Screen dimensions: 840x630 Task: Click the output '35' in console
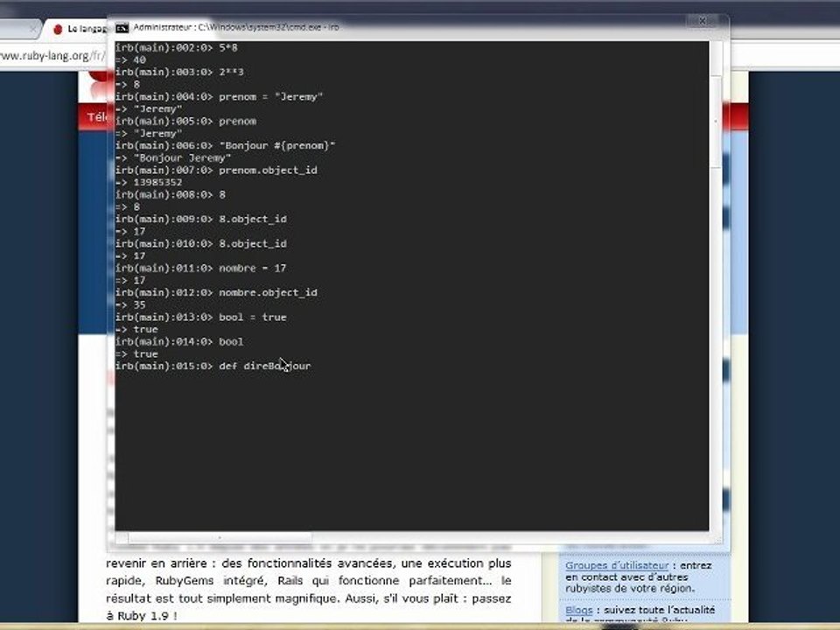pyautogui.click(x=139, y=304)
